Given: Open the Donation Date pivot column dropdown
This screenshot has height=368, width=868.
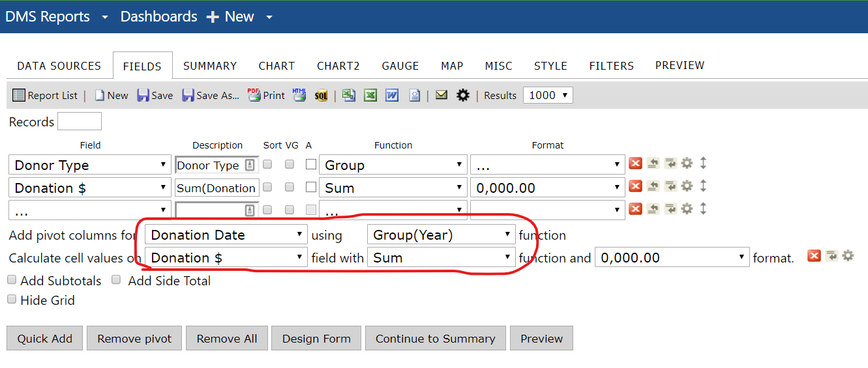Looking at the screenshot, I should tap(226, 235).
